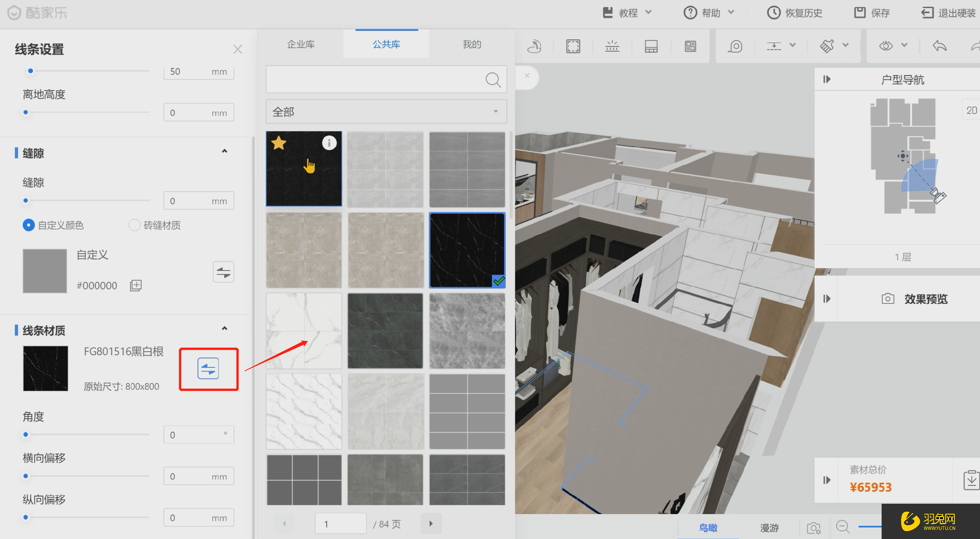
Task: Click the 横向偏移 value input field
Action: [199, 476]
